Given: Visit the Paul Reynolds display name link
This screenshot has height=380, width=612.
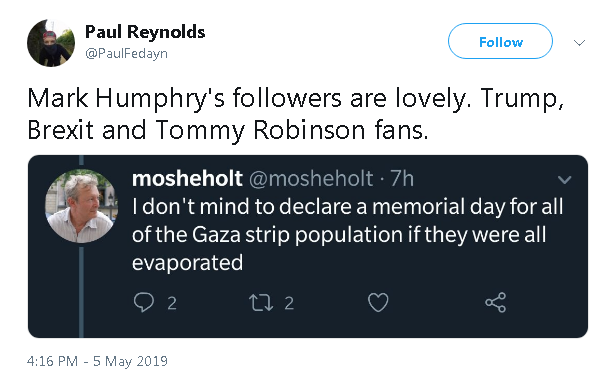Looking at the screenshot, I should 145,32.
